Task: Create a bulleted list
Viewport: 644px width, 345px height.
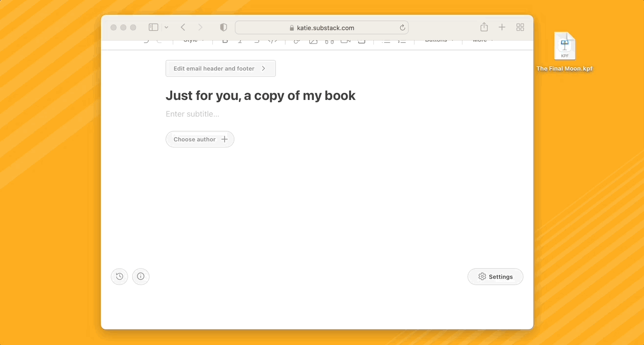Action: tap(387, 41)
